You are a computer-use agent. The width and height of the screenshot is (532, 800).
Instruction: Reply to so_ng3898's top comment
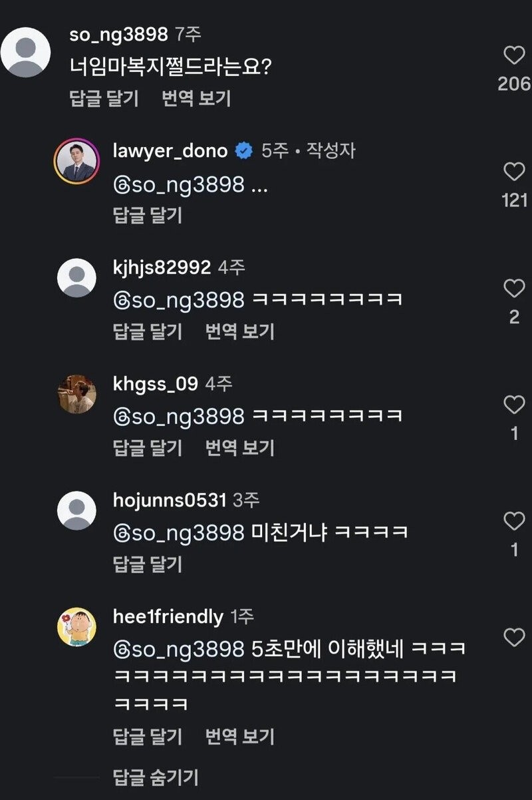(x=104, y=99)
